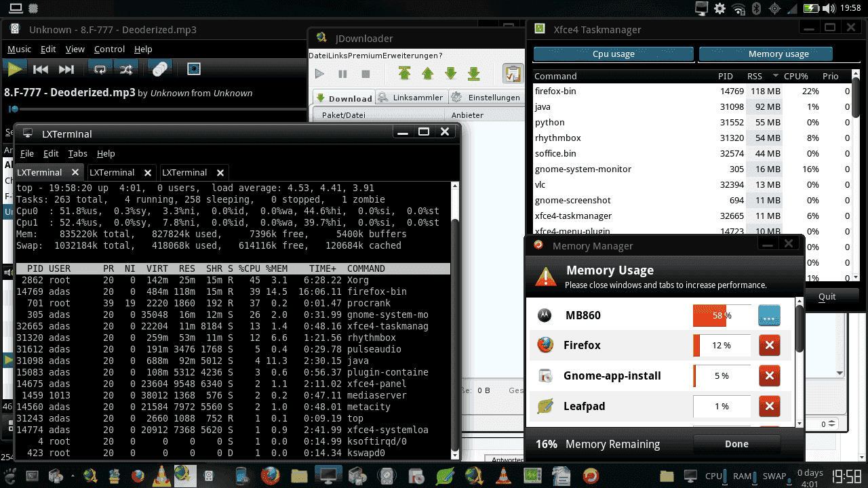868x488 pixels.
Task: Toggle repeat mode in Rhythmbox
Action: pos(100,68)
